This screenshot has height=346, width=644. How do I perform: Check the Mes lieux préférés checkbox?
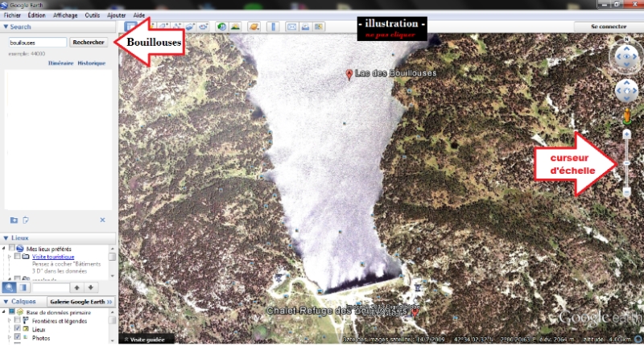[x=11, y=249]
